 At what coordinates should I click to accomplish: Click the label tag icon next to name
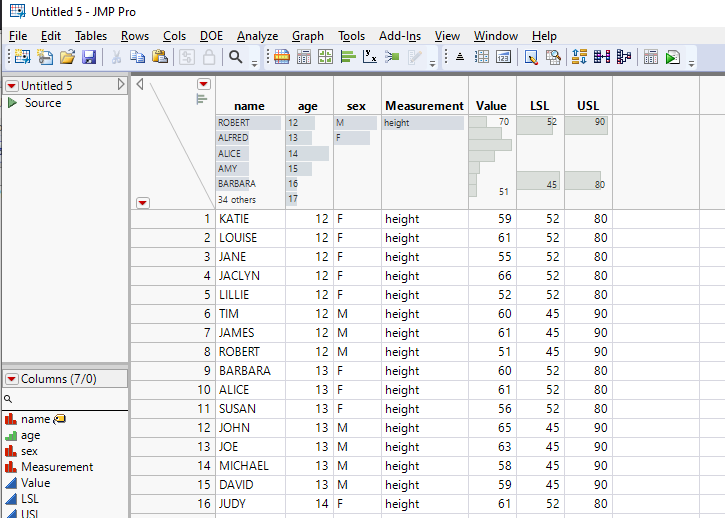tap(59, 419)
